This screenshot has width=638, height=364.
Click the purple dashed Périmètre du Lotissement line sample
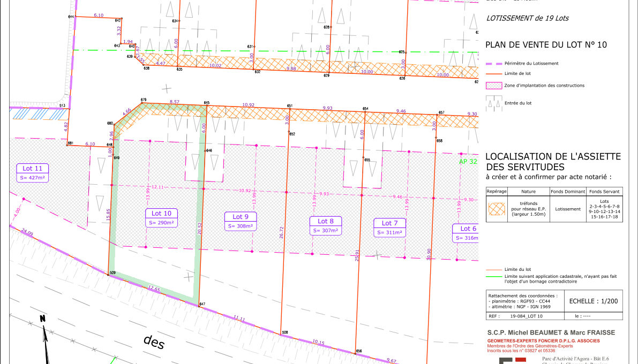point(494,64)
